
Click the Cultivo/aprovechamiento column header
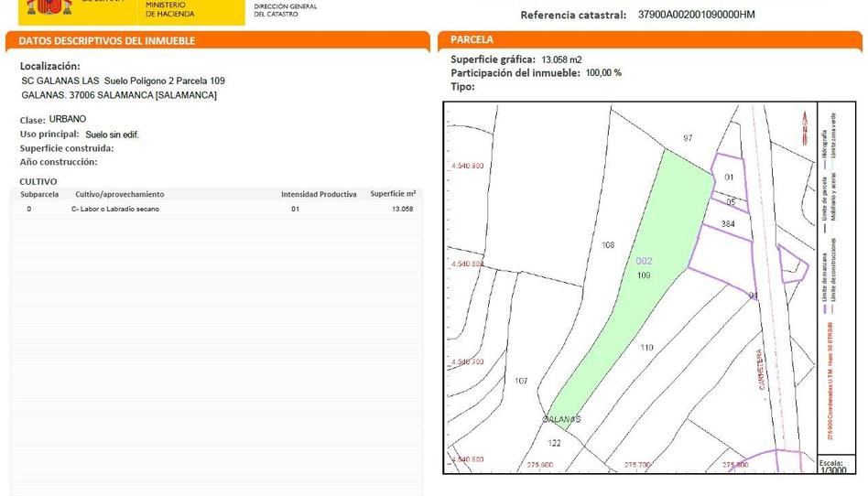click(119, 194)
